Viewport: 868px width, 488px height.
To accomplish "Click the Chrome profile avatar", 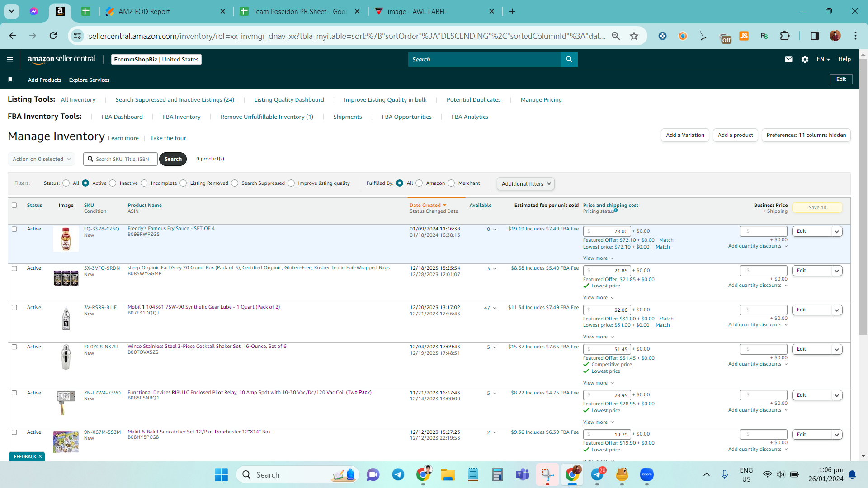I will pos(835,36).
